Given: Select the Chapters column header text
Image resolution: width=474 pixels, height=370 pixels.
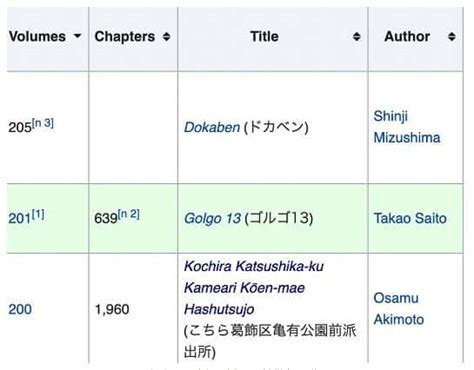Looking at the screenshot, I should [125, 37].
